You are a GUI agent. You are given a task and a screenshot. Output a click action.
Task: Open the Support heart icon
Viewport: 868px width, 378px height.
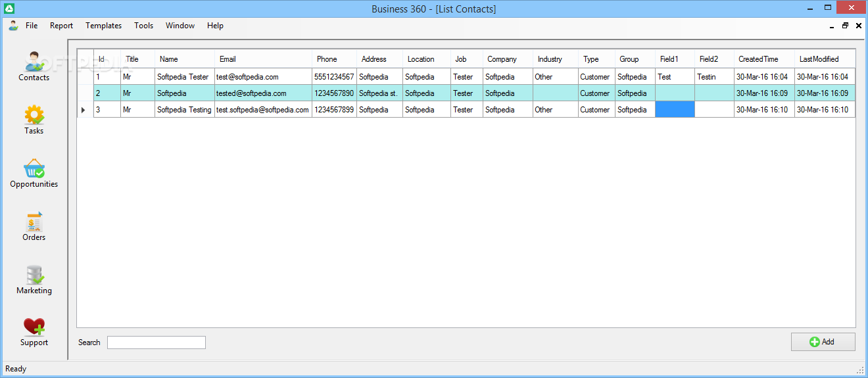(x=34, y=327)
